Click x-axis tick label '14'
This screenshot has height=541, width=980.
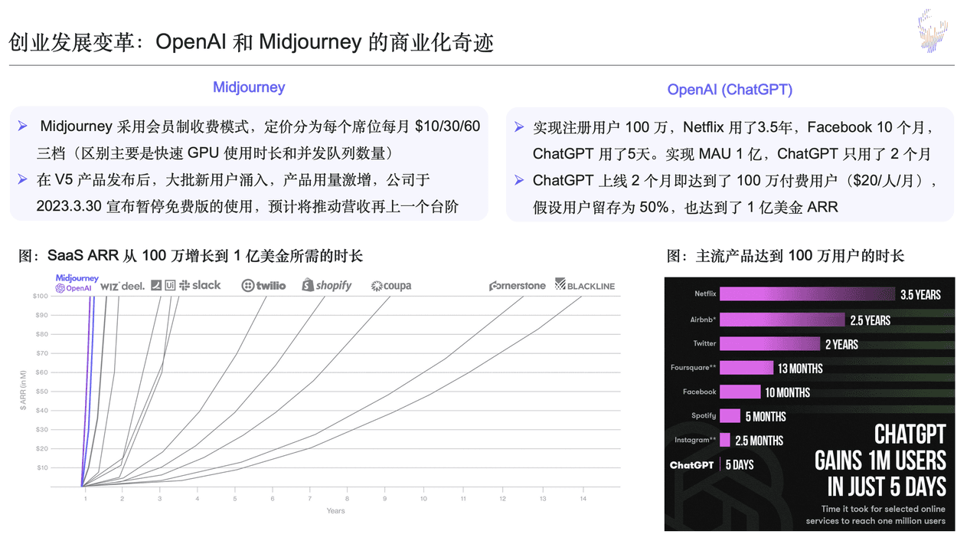tap(583, 498)
